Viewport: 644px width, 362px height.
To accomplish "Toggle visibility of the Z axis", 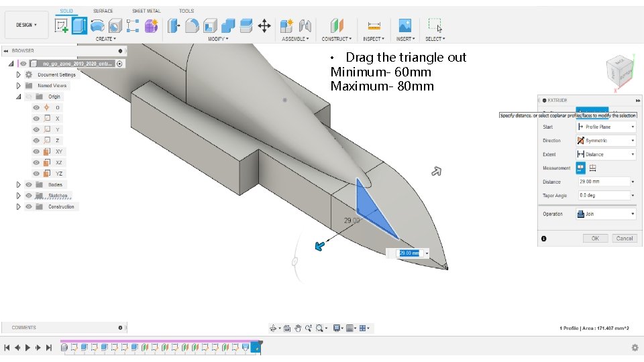I will coord(36,140).
